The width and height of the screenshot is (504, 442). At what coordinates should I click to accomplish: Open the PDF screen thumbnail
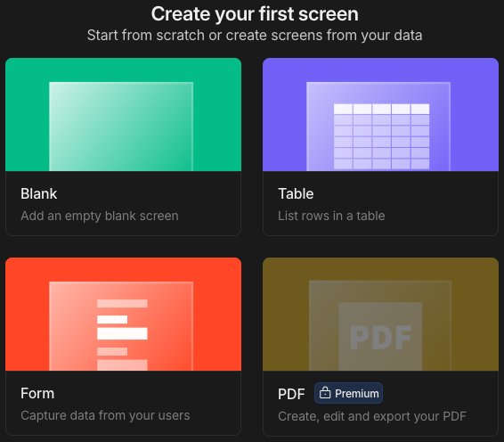pos(380,314)
